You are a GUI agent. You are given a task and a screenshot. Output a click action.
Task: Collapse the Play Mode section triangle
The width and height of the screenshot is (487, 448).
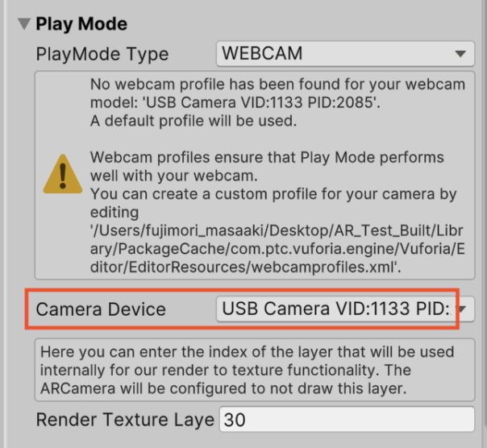click(24, 24)
